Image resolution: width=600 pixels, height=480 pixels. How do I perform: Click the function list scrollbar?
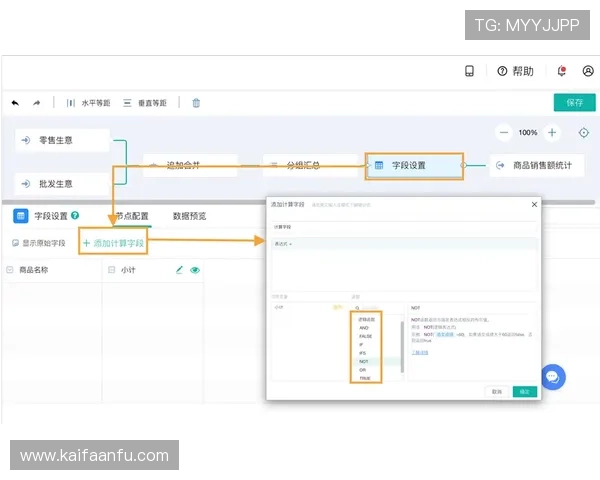[402, 347]
